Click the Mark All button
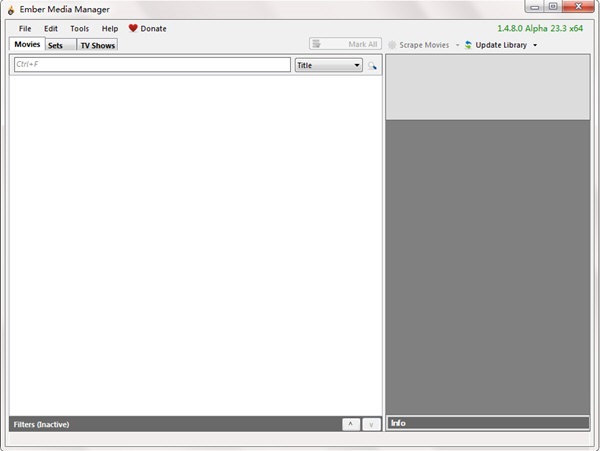 (345, 44)
